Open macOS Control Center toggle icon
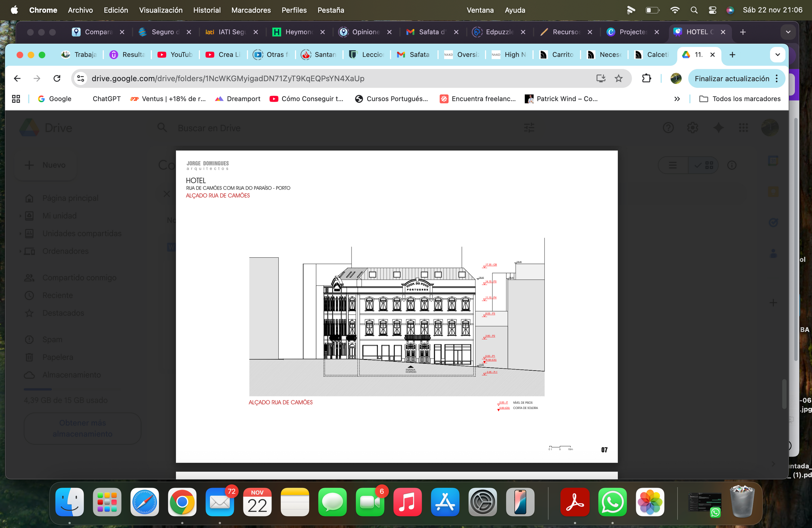The image size is (812, 528). tap(712, 10)
